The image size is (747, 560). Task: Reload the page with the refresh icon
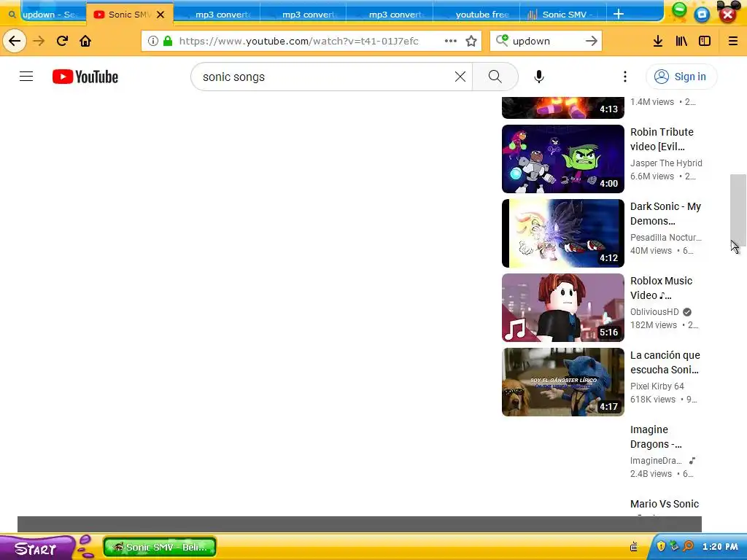click(x=62, y=41)
